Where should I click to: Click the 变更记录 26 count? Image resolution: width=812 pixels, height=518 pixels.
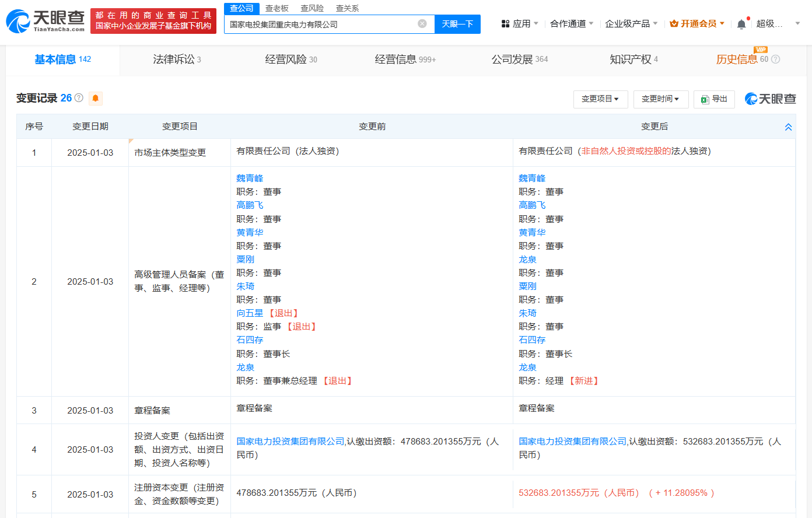pyautogui.click(x=66, y=98)
